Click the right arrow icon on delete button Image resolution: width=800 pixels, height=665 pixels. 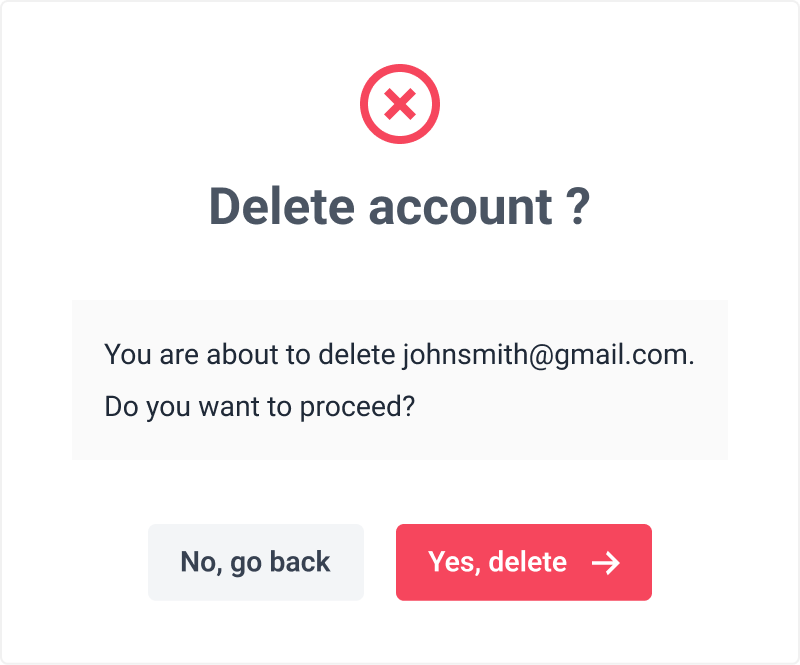(606, 563)
